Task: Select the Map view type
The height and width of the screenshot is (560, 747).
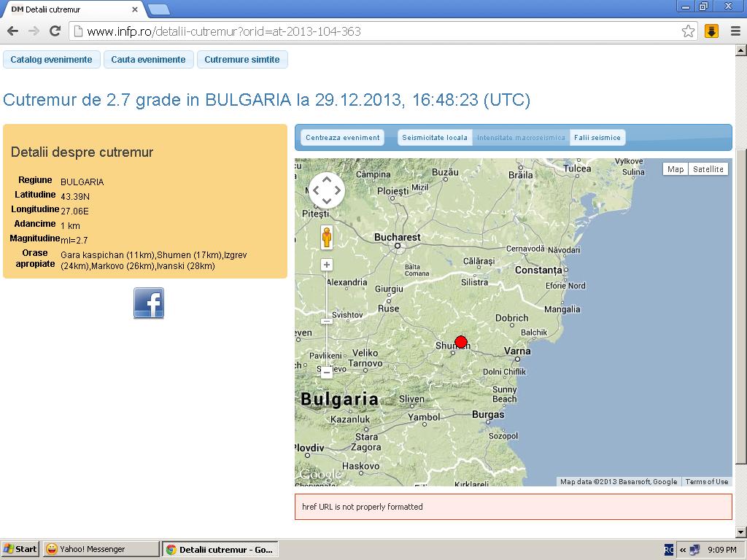Action: [x=676, y=169]
